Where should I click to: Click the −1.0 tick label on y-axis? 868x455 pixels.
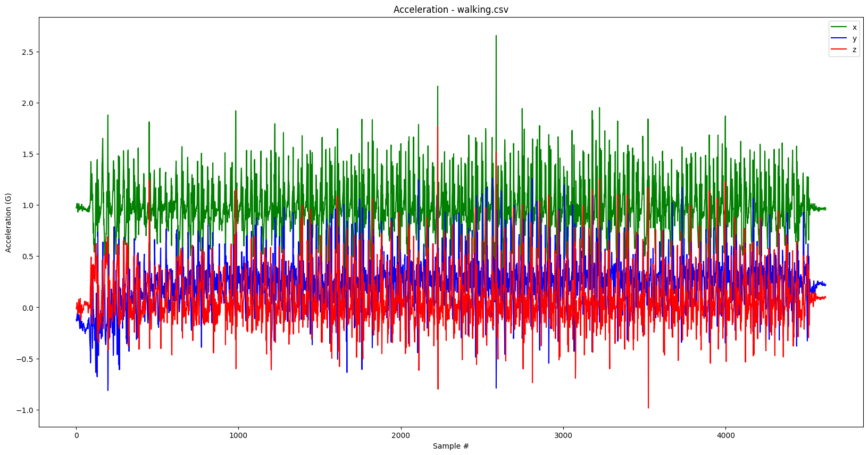(x=24, y=410)
